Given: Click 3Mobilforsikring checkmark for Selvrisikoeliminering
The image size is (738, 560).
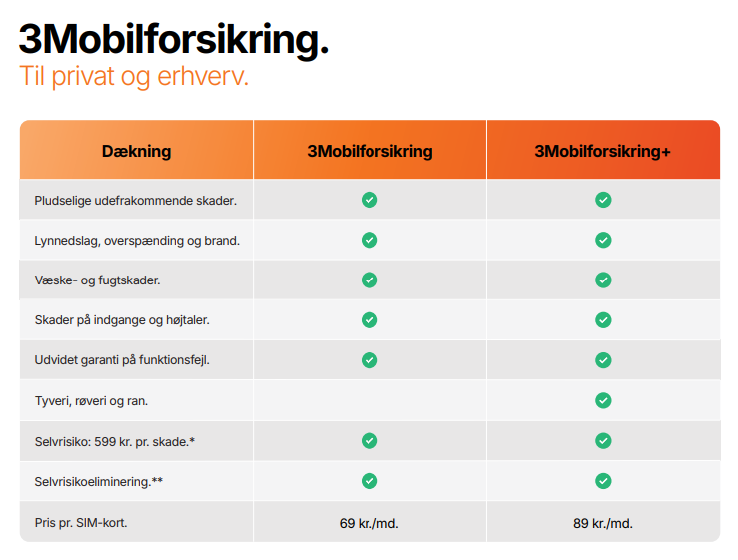Looking at the screenshot, I should point(369,481).
